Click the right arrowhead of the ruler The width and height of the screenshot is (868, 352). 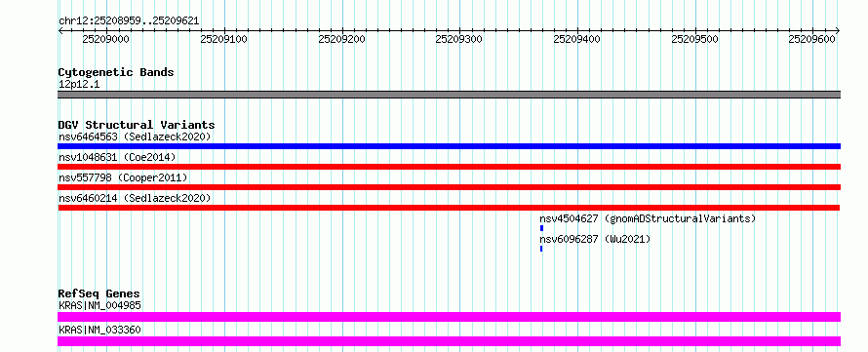tap(838, 30)
